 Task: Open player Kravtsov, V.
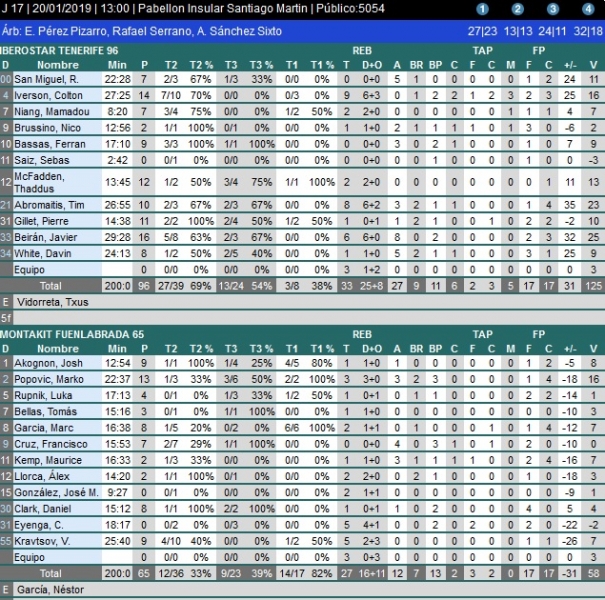42,542
